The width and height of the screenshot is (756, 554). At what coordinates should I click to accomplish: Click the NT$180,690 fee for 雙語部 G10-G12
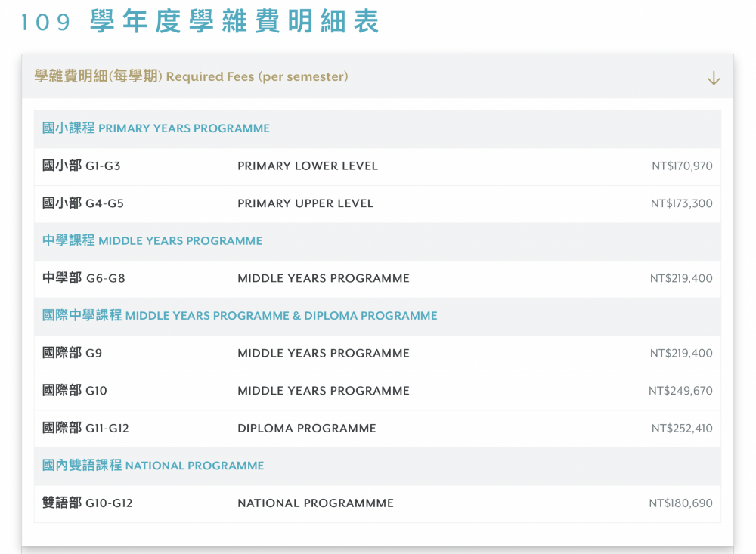680,503
